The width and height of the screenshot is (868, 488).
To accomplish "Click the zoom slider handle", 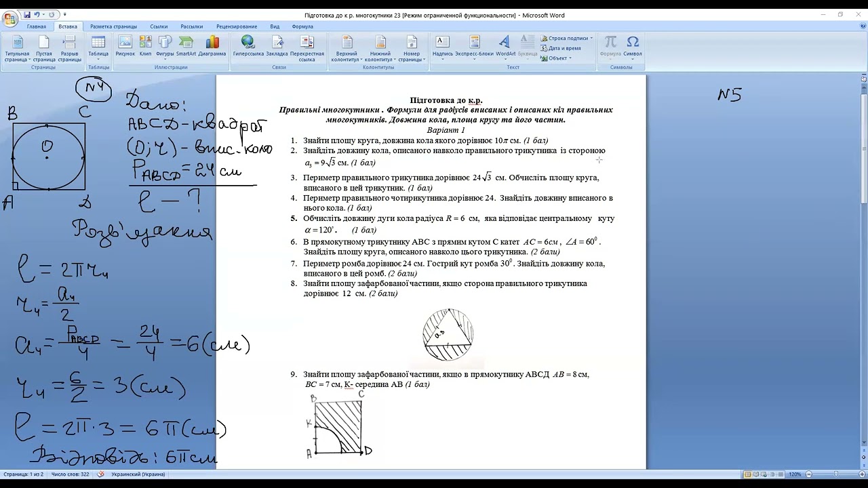I will 835,474.
